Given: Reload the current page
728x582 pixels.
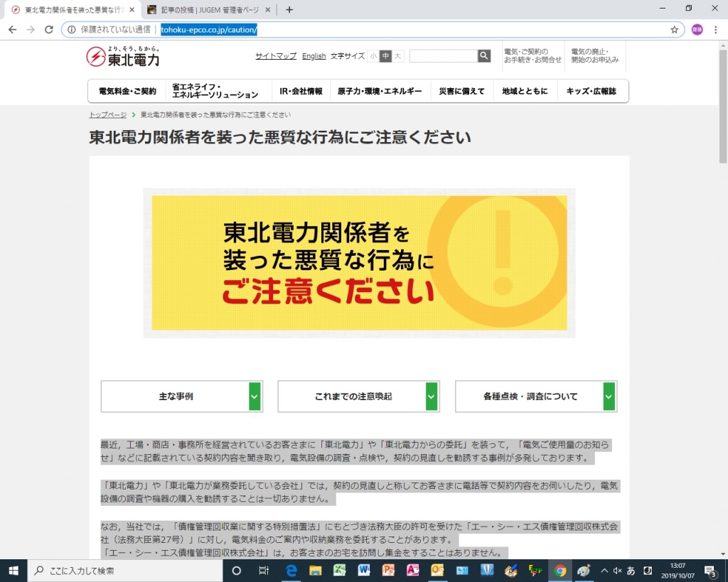Looking at the screenshot, I should pyautogui.click(x=49, y=30).
